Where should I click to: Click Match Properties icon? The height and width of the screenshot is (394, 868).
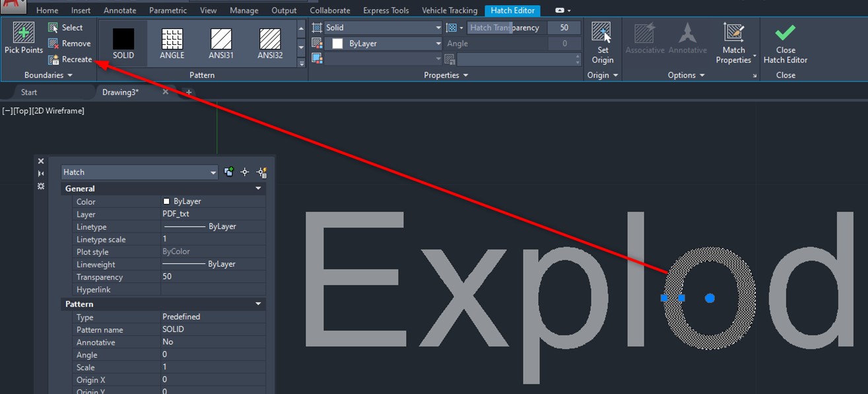(x=733, y=42)
